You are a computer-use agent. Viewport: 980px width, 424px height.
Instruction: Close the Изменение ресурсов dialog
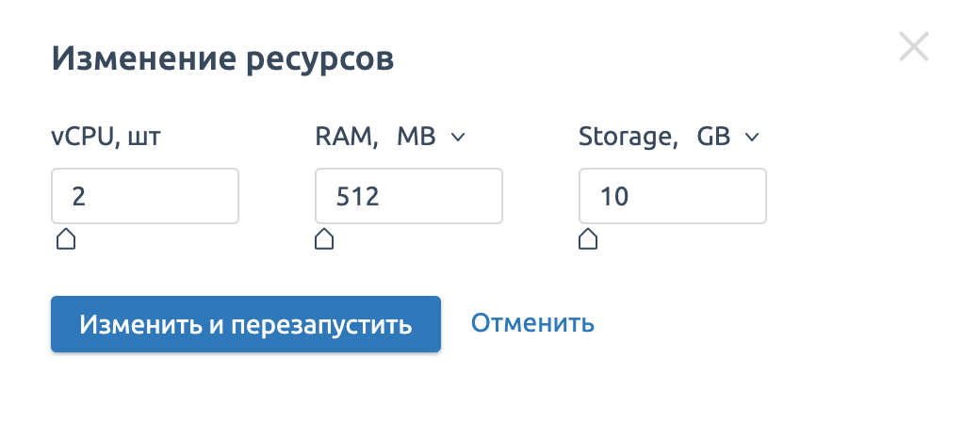(x=913, y=46)
